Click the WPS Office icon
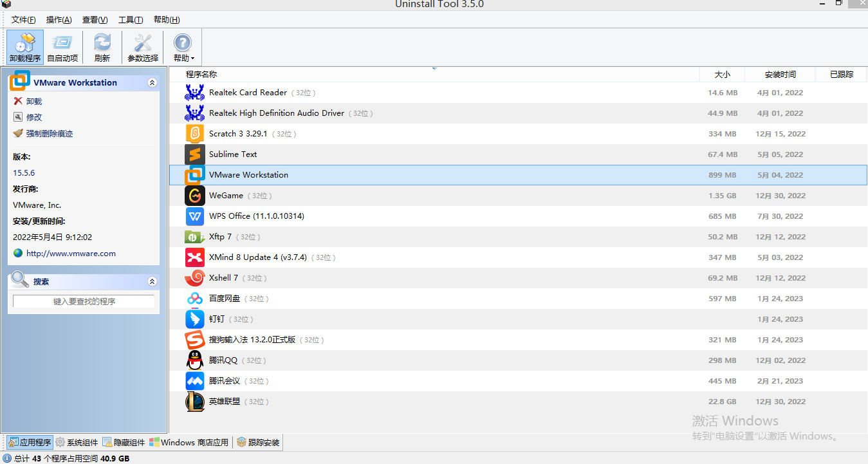 pos(195,216)
